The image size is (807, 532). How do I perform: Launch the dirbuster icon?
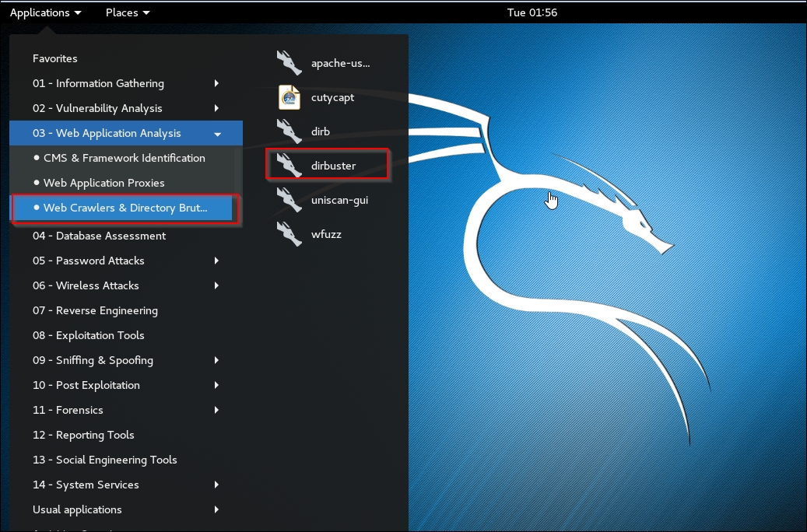click(x=289, y=166)
